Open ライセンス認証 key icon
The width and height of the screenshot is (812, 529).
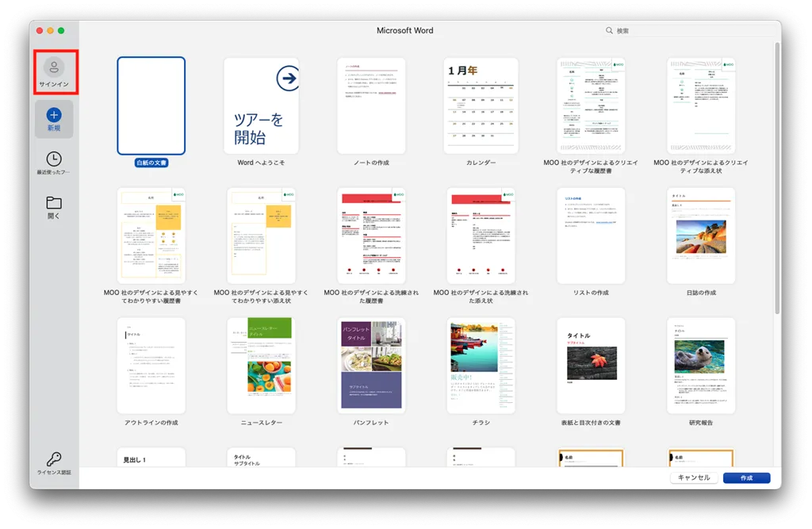[x=54, y=459]
